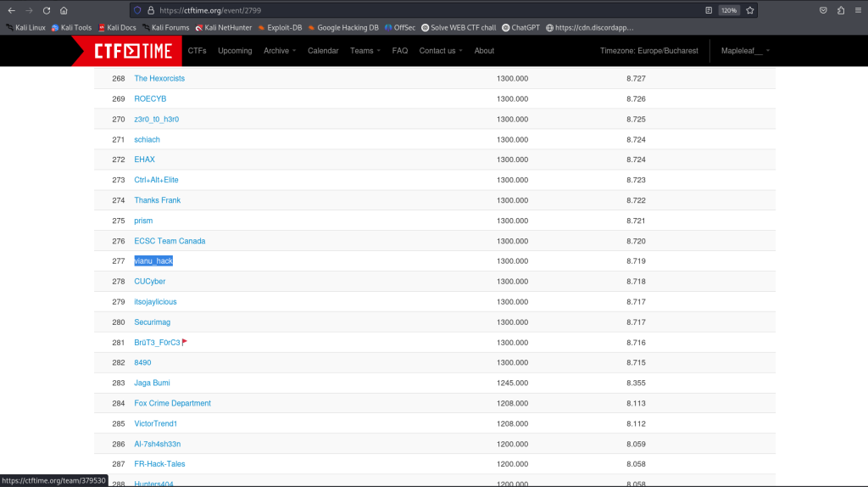Click the red flag next to BrüT3_F0rC3
Viewport: 868px width, 487px height.
click(185, 342)
